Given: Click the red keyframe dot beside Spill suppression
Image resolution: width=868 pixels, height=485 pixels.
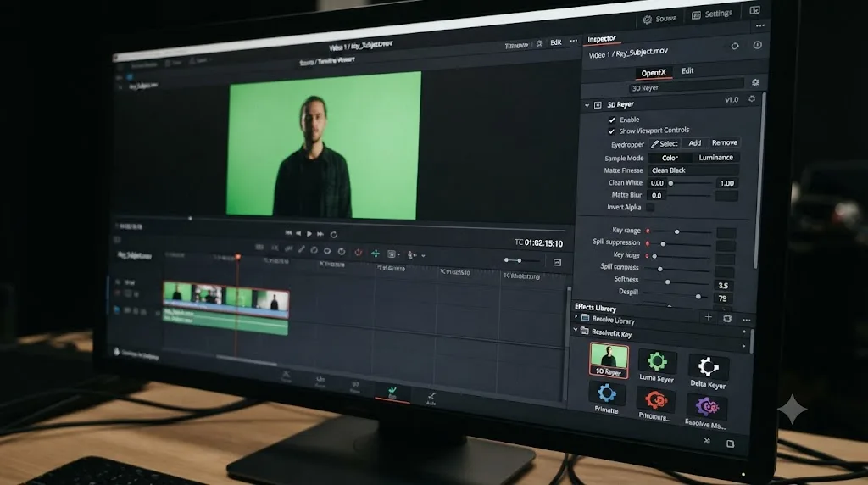Looking at the screenshot, I should [648, 243].
